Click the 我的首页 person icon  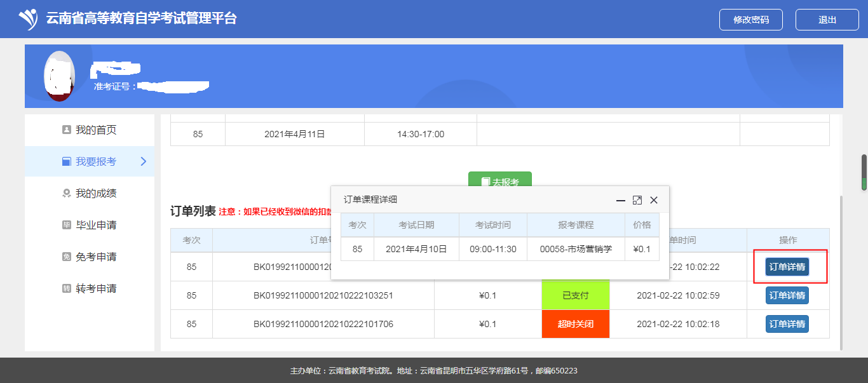point(66,130)
